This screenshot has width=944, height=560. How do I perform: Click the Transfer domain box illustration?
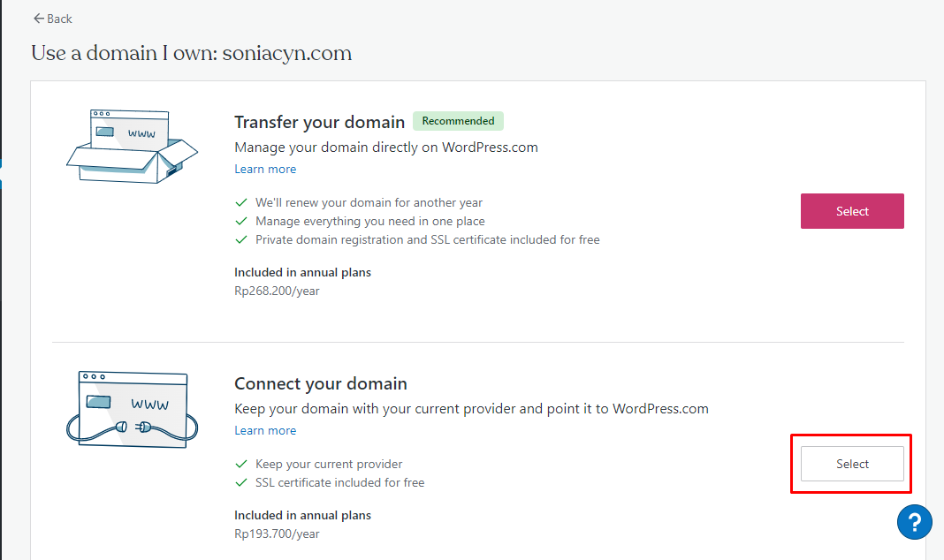click(132, 146)
